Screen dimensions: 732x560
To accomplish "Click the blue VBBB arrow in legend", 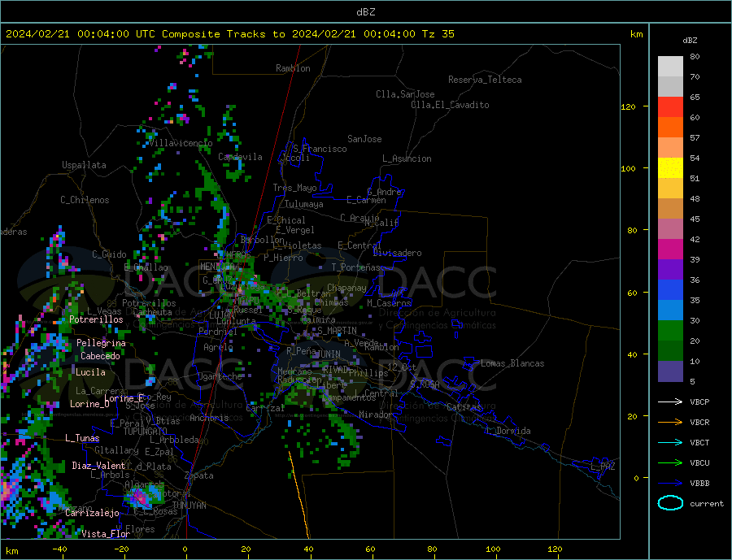I will point(670,483).
